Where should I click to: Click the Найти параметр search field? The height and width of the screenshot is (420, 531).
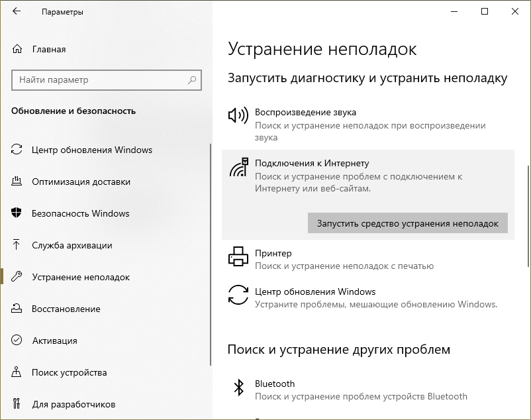tap(99, 80)
